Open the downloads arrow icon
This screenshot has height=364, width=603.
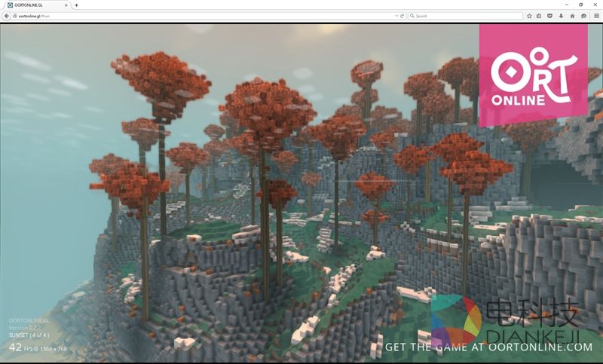[x=562, y=15]
